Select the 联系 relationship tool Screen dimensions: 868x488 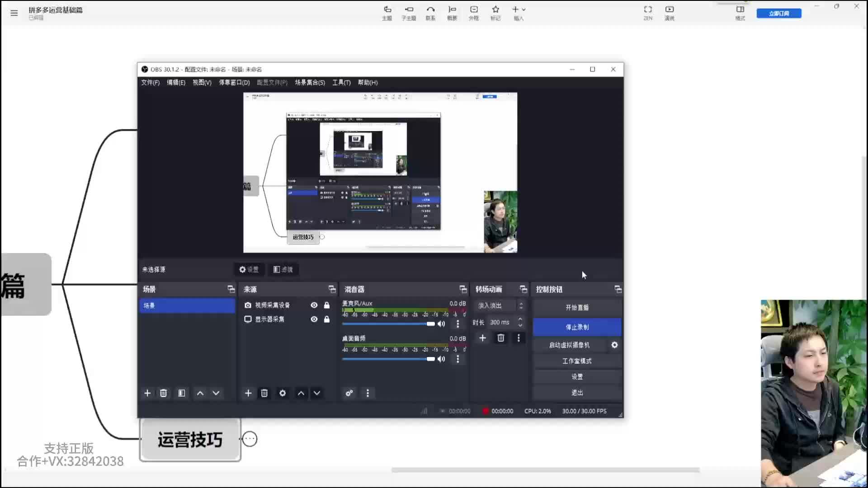point(430,13)
